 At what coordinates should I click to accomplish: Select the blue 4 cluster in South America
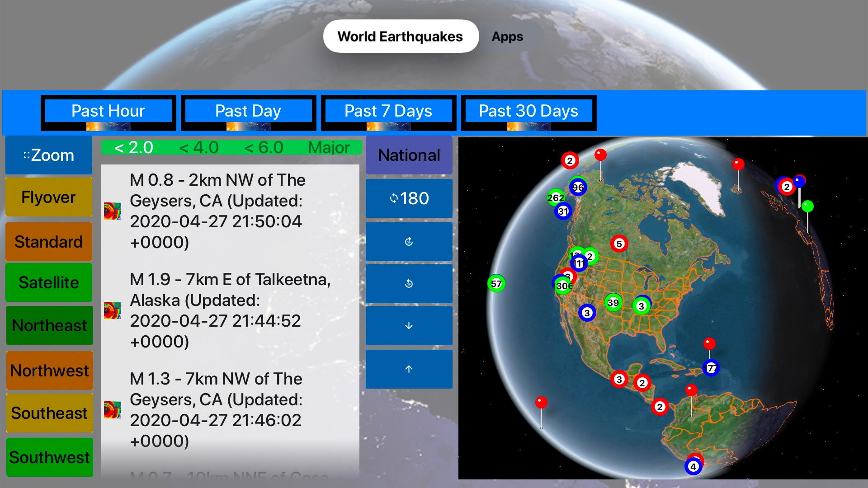[693, 466]
